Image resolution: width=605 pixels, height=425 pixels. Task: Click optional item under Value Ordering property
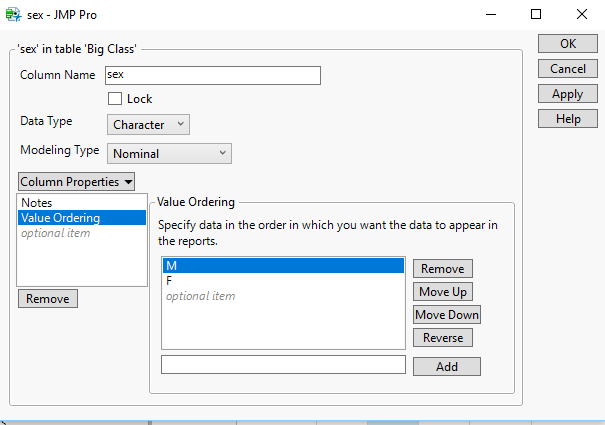pyautogui.click(x=82, y=233)
